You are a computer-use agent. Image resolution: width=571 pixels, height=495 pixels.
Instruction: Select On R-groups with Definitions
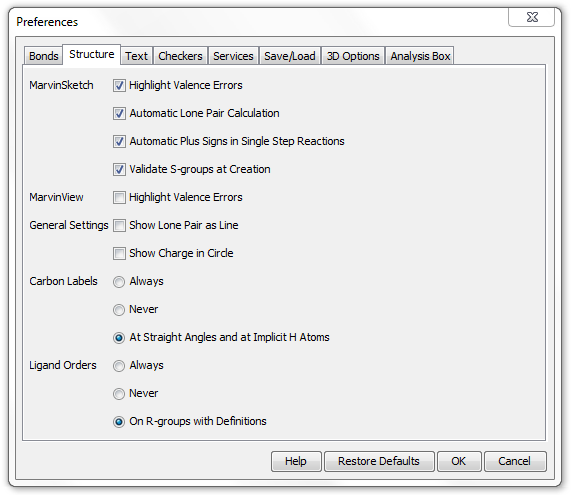coord(119,422)
